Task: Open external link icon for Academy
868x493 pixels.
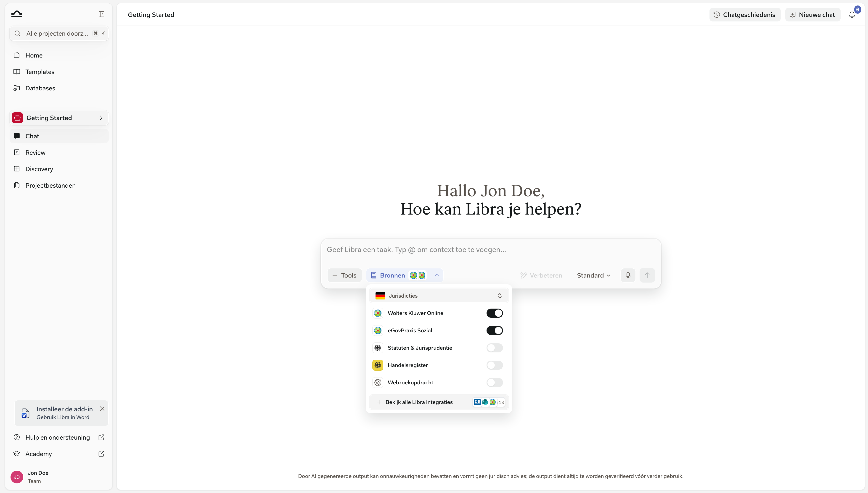Action: pyautogui.click(x=101, y=454)
